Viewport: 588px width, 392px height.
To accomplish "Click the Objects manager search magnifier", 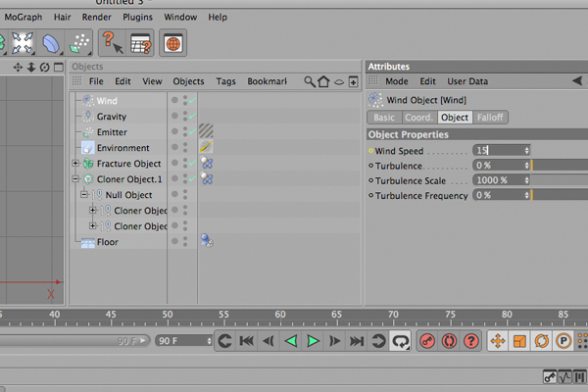I will click(310, 81).
